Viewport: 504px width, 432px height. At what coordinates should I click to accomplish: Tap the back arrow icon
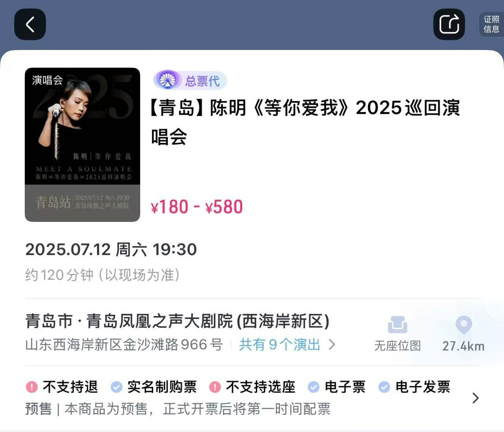pos(30,24)
